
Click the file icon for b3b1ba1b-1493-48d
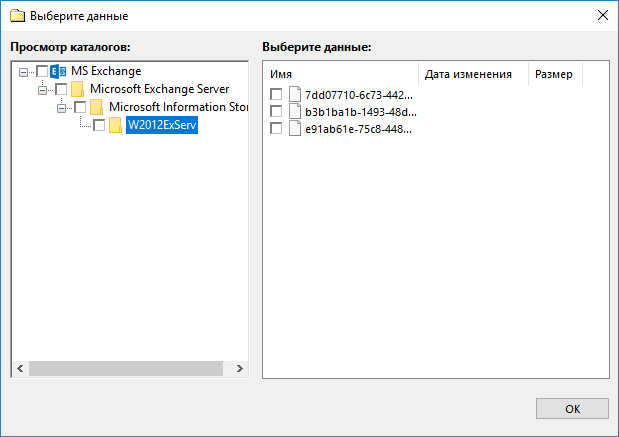coord(295,112)
